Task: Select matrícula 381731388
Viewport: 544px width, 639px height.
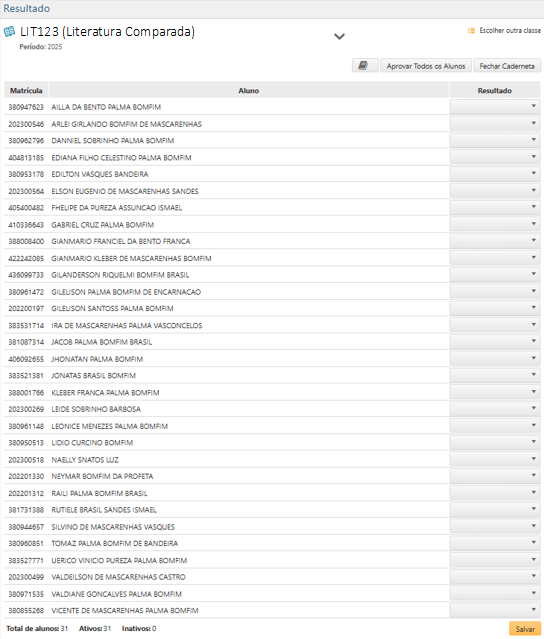Action: [x=26, y=510]
